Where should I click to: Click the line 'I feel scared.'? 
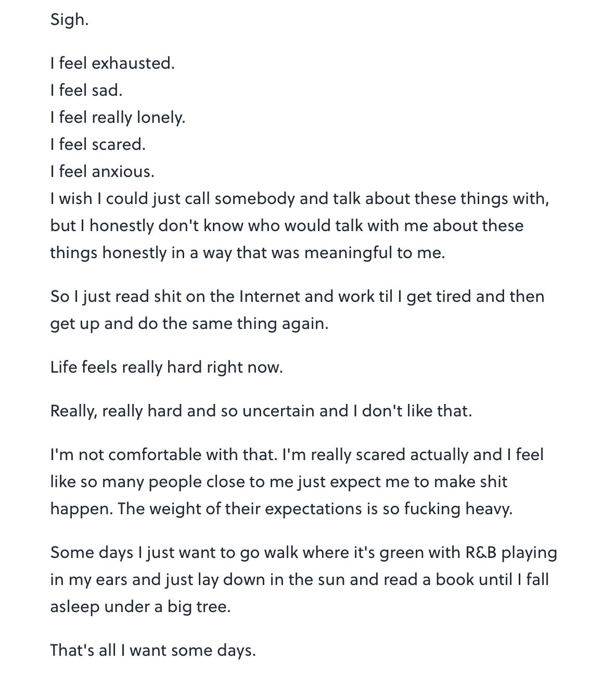pos(98,145)
